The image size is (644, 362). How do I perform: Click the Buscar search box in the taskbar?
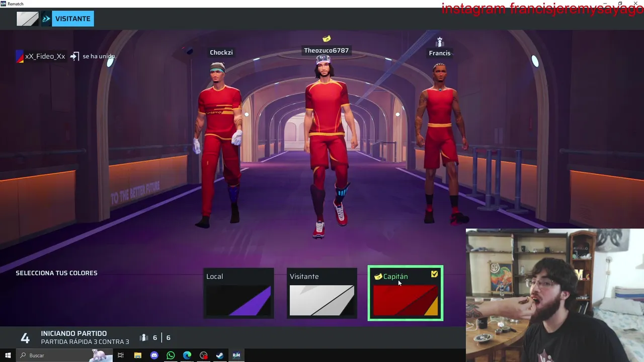point(64,355)
